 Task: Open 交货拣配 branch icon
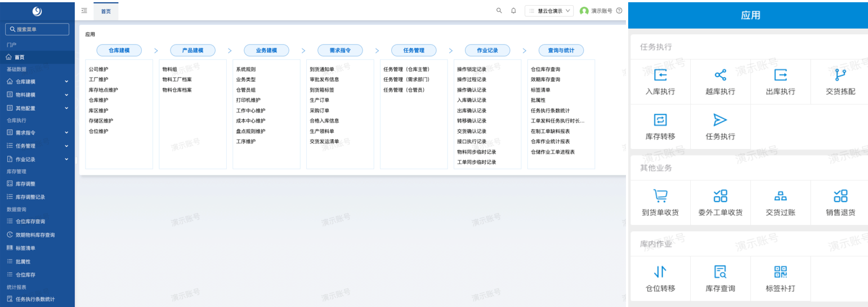tap(840, 75)
